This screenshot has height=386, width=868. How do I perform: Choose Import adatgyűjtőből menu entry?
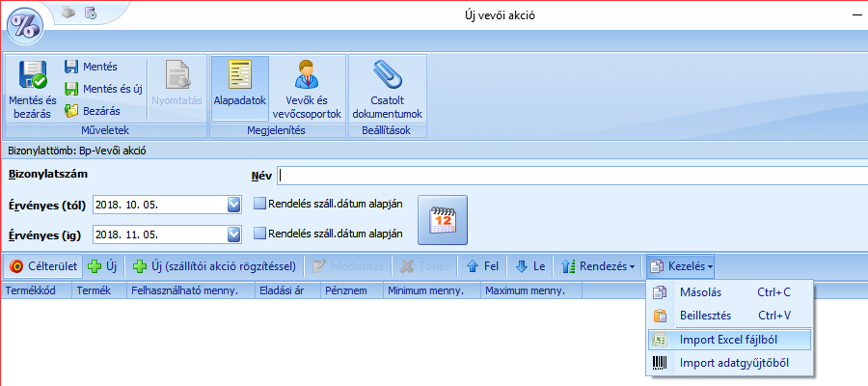click(730, 364)
